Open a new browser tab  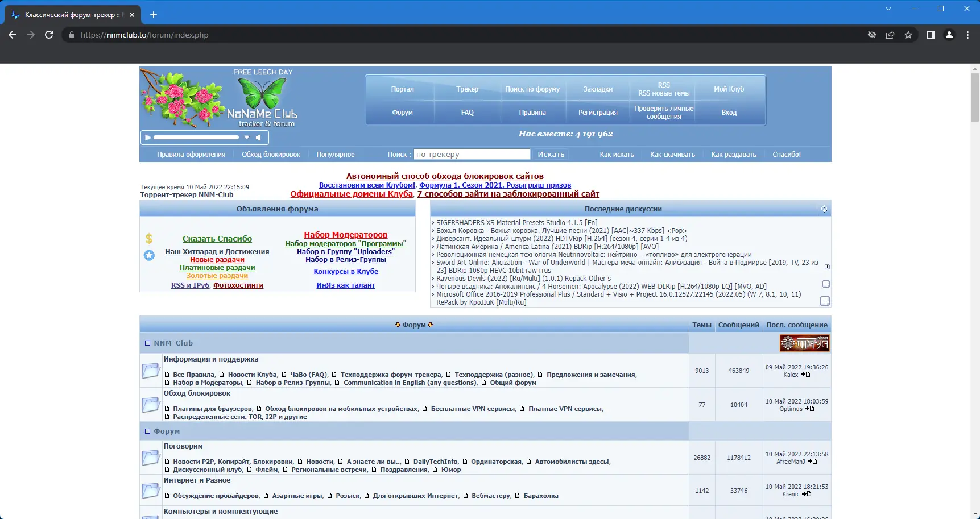154,15
